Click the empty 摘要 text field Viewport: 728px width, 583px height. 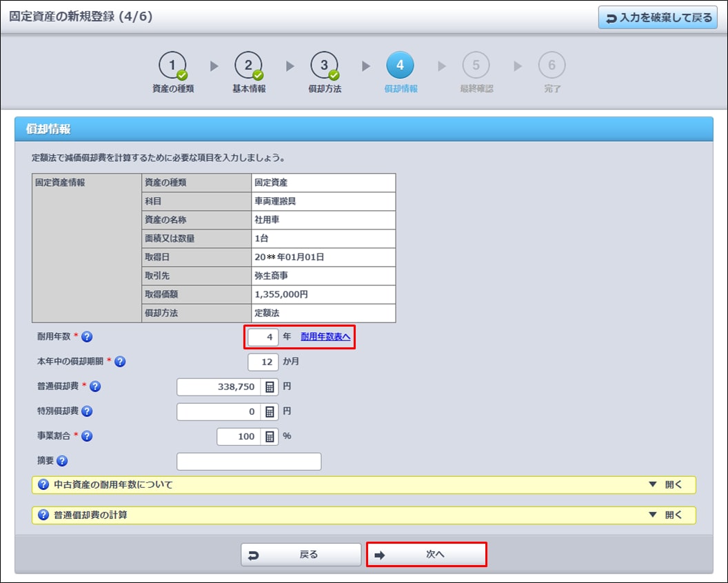point(249,462)
